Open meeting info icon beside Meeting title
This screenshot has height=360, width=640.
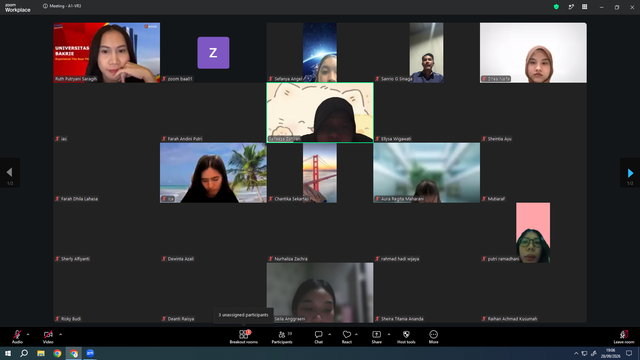click(45, 6)
